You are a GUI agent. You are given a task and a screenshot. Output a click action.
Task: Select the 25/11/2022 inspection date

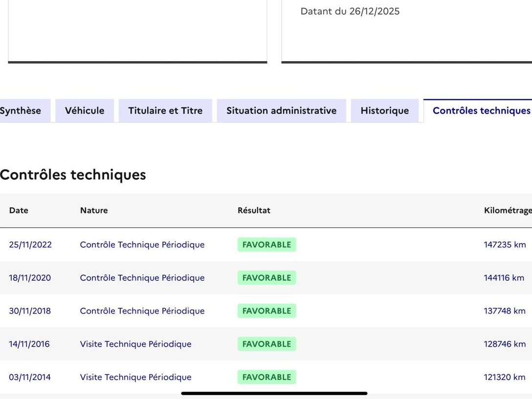pos(30,244)
